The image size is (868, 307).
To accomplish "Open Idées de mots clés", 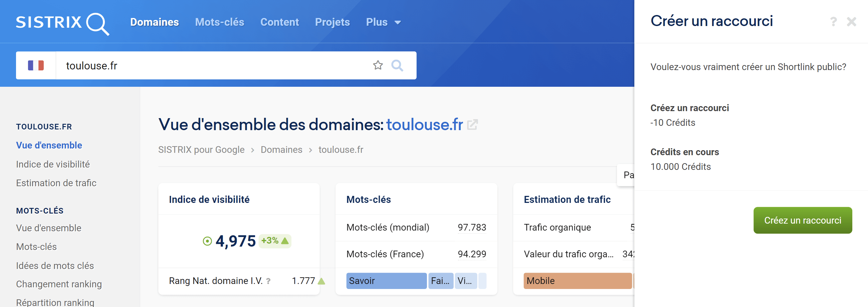I will pos(55,266).
